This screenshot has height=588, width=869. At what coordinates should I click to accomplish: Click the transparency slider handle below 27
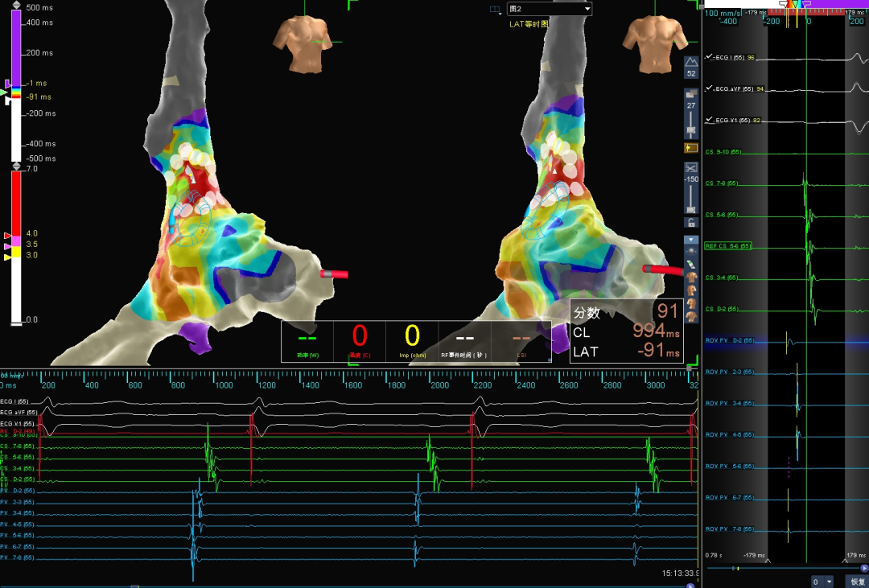coord(691,131)
